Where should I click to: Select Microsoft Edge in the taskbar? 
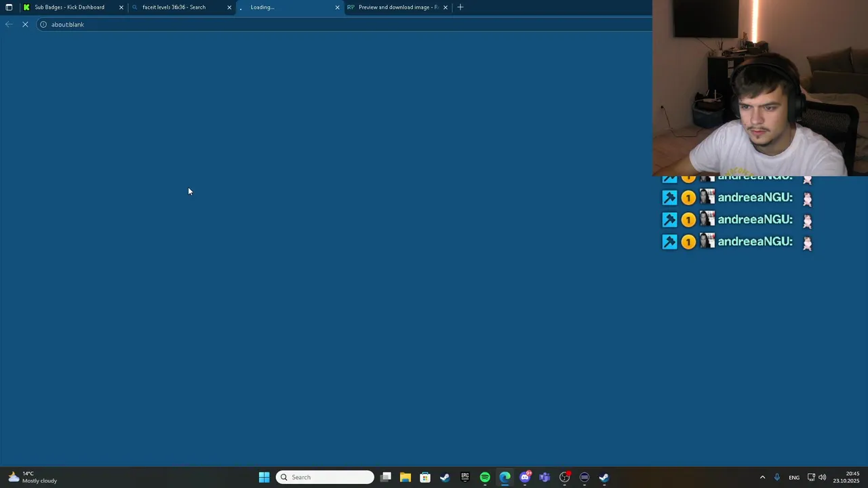(x=505, y=477)
